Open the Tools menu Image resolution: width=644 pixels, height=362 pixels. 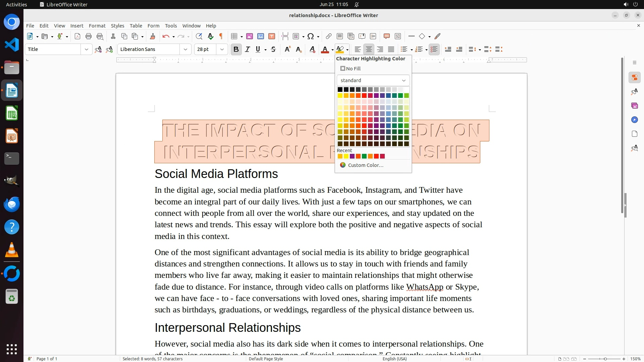171,26
